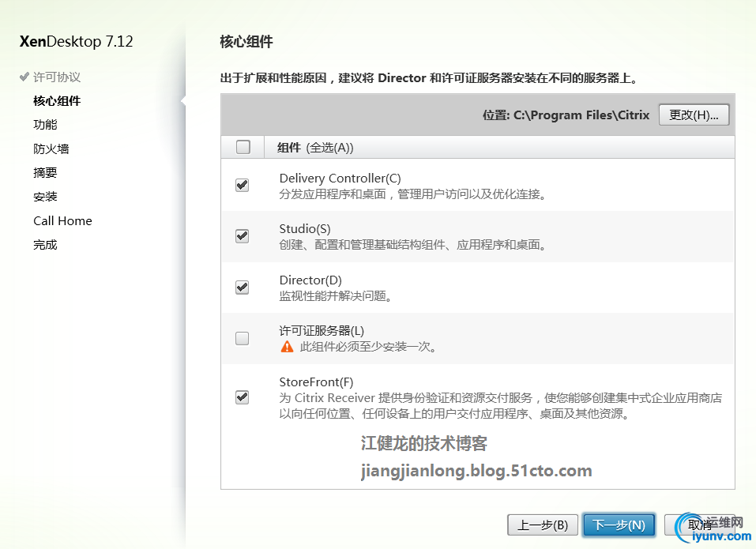Screen dimensions: 756x549
Task: Open the 摘要 step
Action: click(45, 172)
